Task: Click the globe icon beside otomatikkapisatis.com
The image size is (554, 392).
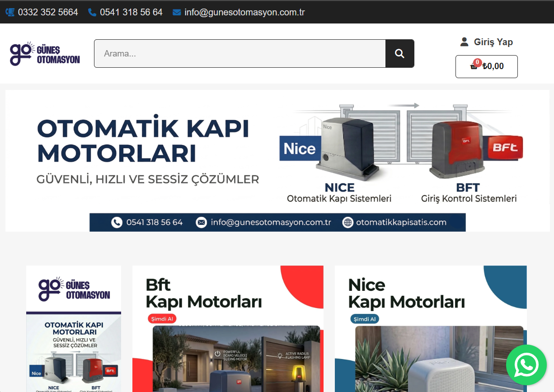Action: coord(347,222)
